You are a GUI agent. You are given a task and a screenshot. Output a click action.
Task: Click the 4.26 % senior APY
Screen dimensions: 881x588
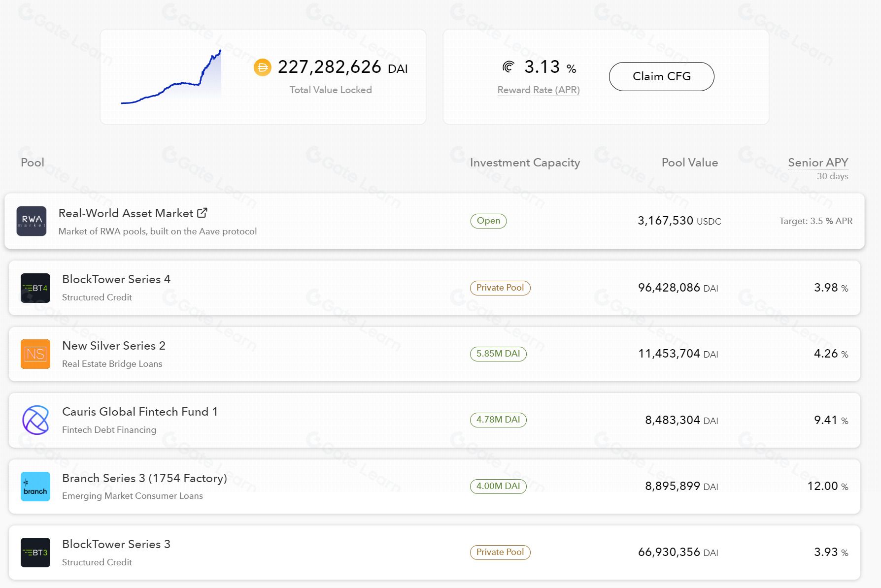[831, 354]
